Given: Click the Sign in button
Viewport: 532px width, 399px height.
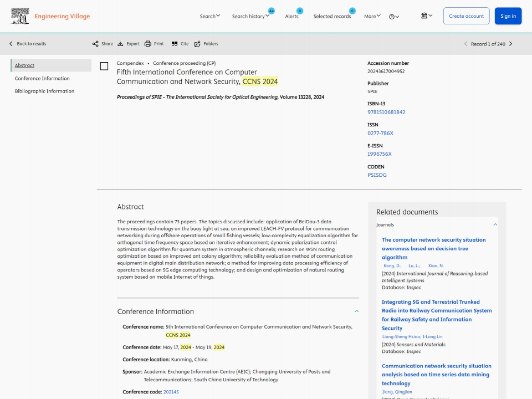Looking at the screenshot, I should click(508, 16).
